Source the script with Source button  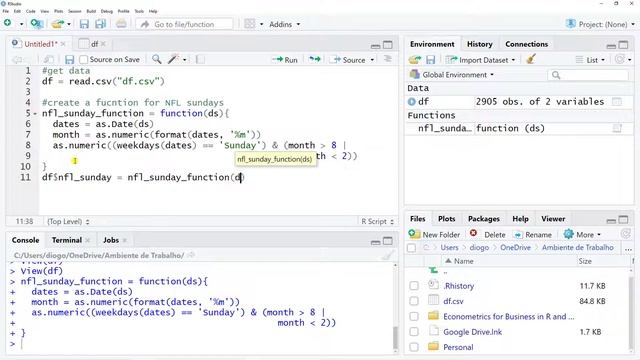click(x=348, y=60)
